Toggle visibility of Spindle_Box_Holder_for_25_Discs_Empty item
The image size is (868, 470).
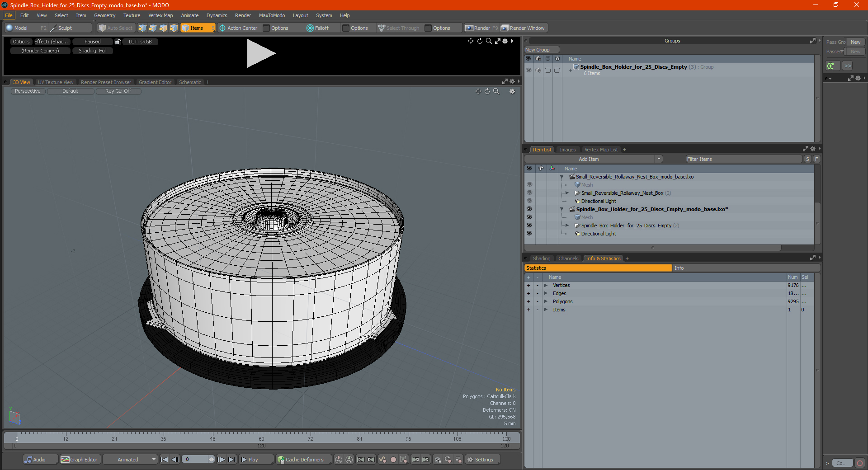(529, 226)
